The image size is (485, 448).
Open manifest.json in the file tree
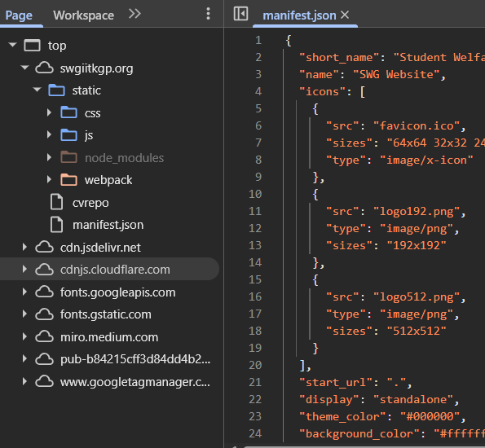108,225
